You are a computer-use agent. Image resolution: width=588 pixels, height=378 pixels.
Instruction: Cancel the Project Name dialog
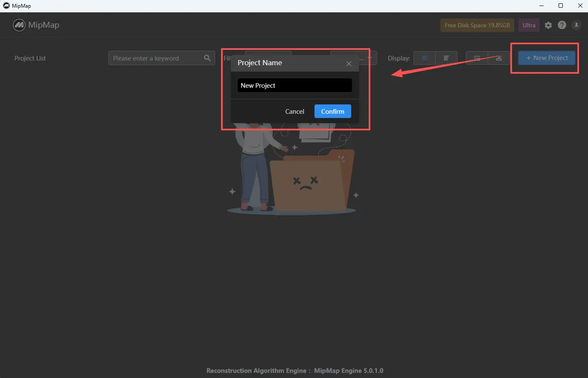[294, 111]
